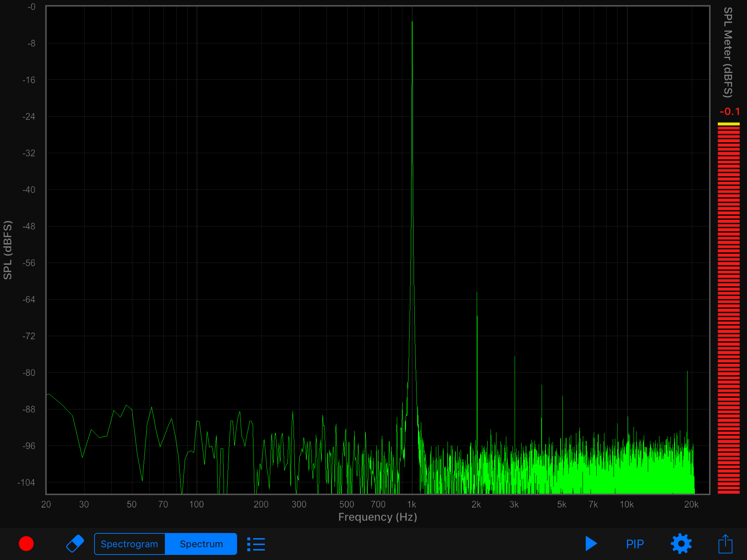Click the SPL meter level bar

(x=728, y=310)
